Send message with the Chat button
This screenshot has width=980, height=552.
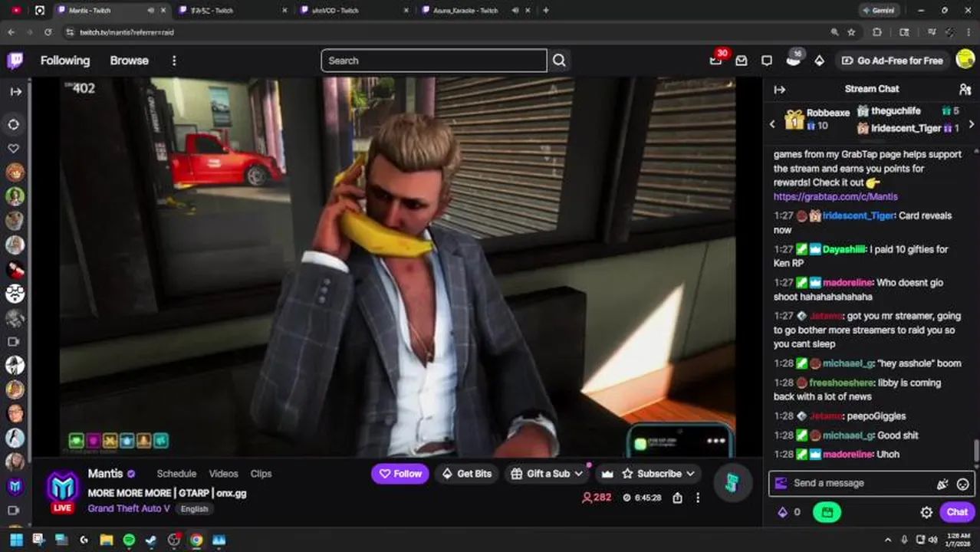[x=957, y=512]
